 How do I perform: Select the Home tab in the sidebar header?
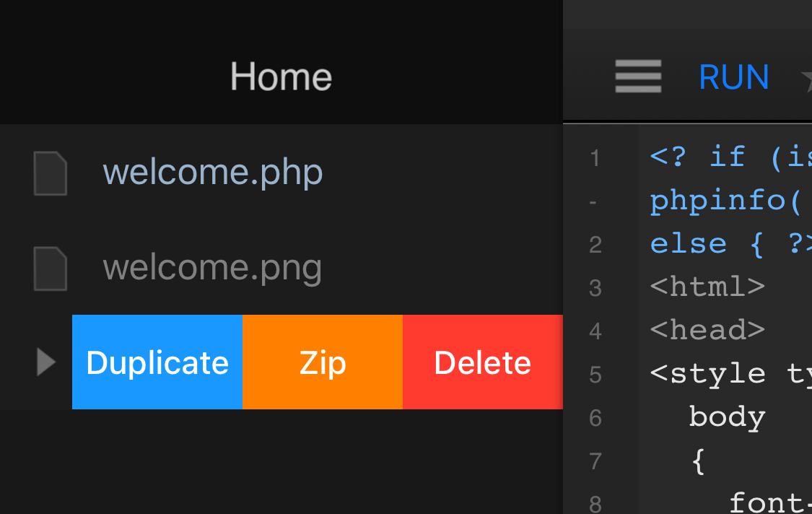point(281,75)
